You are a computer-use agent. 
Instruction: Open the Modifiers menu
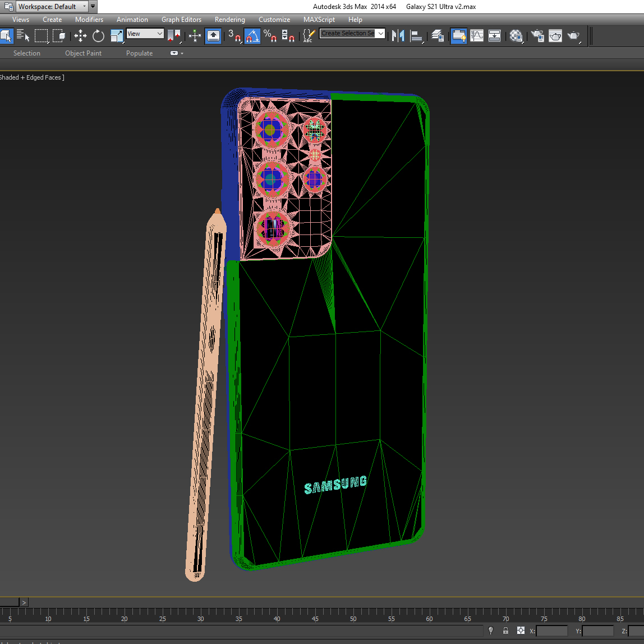(x=89, y=20)
